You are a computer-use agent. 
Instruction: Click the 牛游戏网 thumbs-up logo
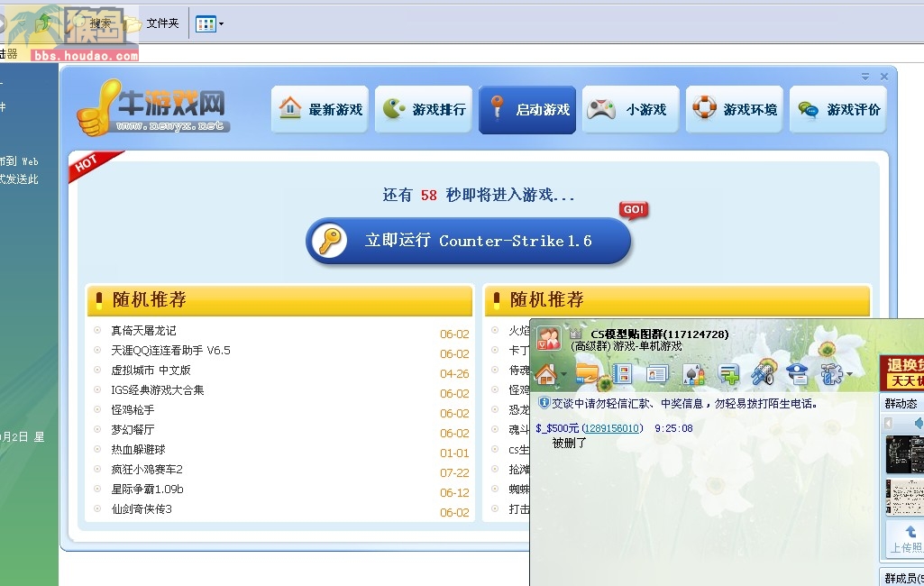(152, 107)
